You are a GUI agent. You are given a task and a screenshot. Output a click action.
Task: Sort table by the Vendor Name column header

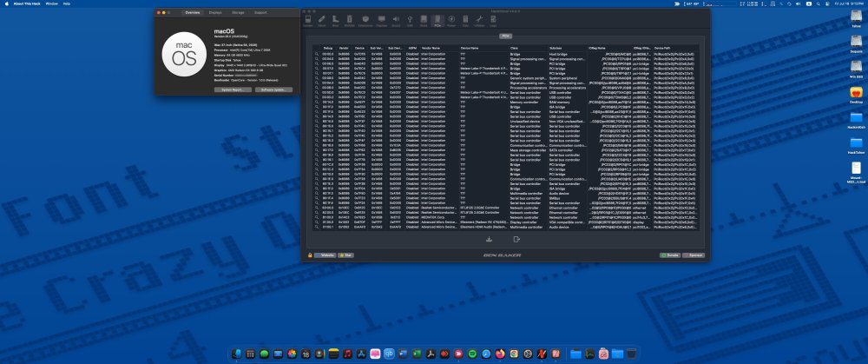(x=439, y=48)
